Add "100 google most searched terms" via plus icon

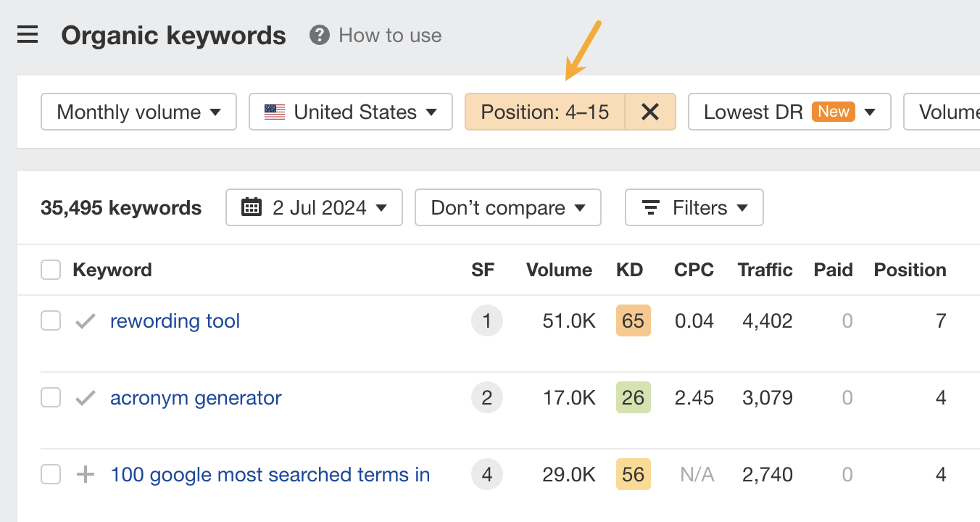pos(85,474)
